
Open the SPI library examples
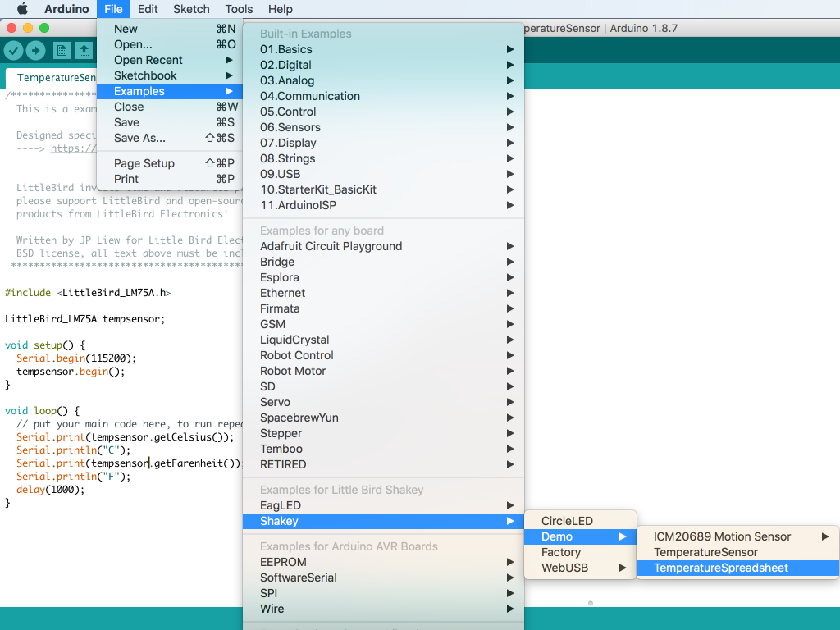(x=384, y=593)
